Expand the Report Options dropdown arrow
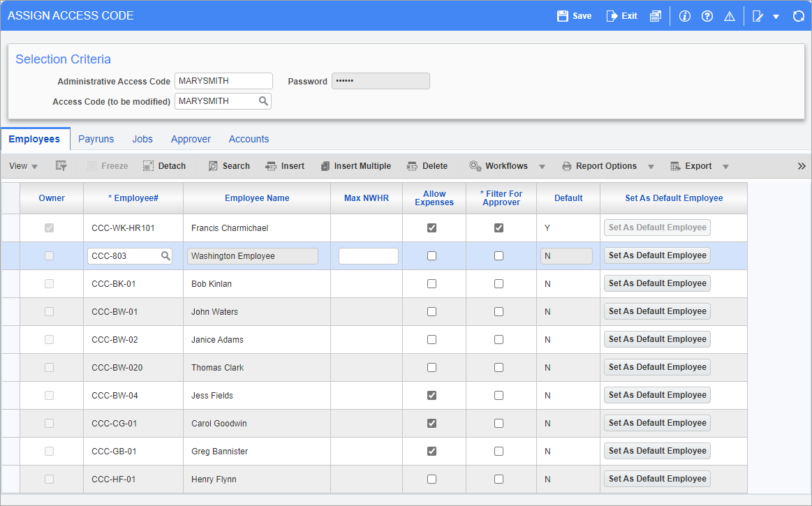 [x=651, y=166]
